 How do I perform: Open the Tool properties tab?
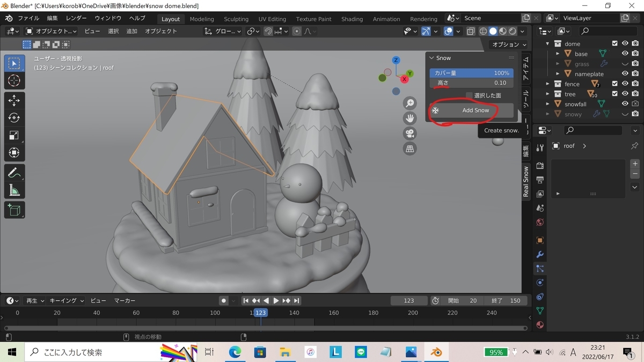pyautogui.click(x=540, y=147)
